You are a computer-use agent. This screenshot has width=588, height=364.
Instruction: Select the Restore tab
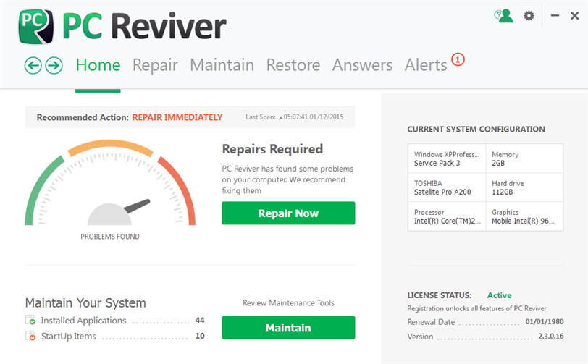(x=293, y=65)
